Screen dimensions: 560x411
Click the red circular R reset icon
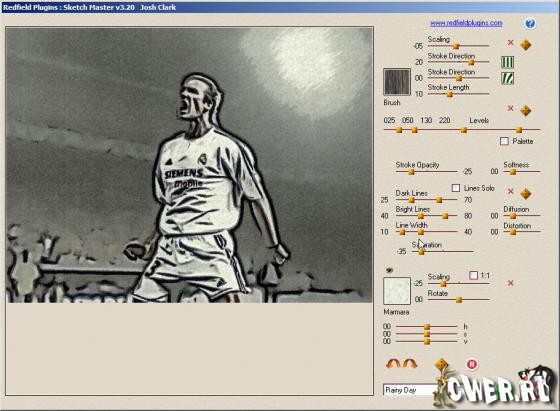(472, 364)
